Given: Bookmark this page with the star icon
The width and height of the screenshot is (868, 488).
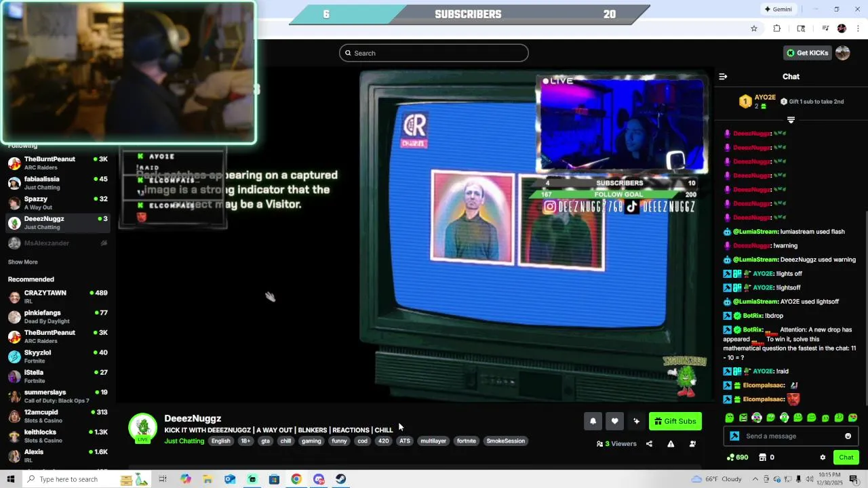Looking at the screenshot, I should (753, 28).
